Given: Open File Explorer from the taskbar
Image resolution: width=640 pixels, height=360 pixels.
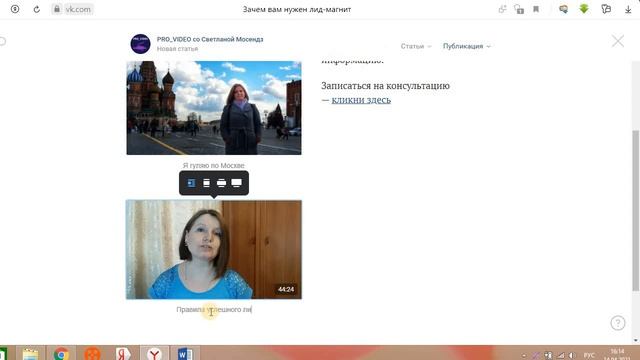Looking at the screenshot, I should 30,354.
